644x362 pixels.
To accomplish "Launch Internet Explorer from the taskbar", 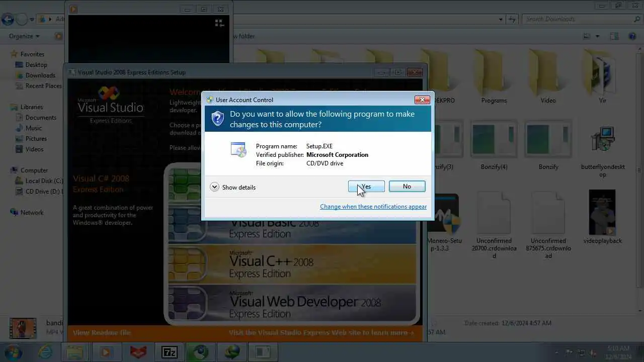I will tap(45, 351).
